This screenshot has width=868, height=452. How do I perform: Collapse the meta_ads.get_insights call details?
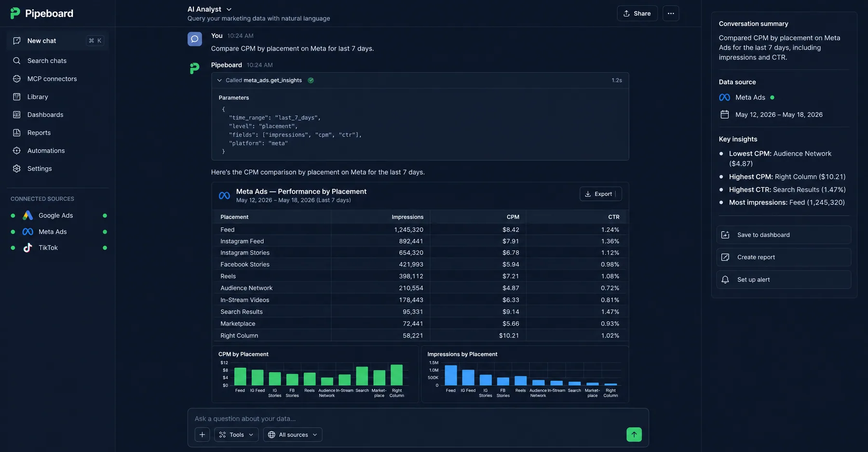pos(219,80)
